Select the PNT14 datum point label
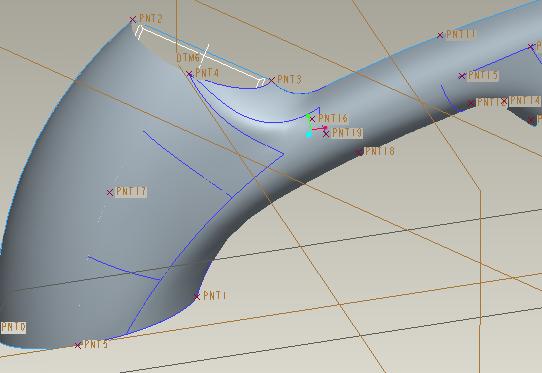The height and width of the screenshot is (373, 542). click(524, 101)
